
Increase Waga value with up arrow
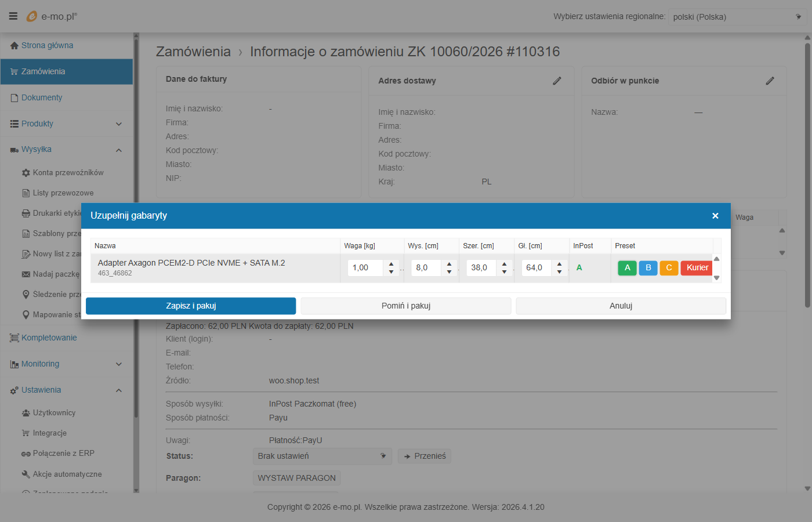(391, 264)
